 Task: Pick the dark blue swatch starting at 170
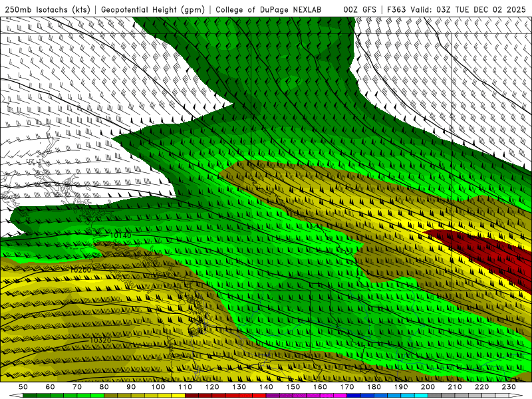[x=354, y=396]
